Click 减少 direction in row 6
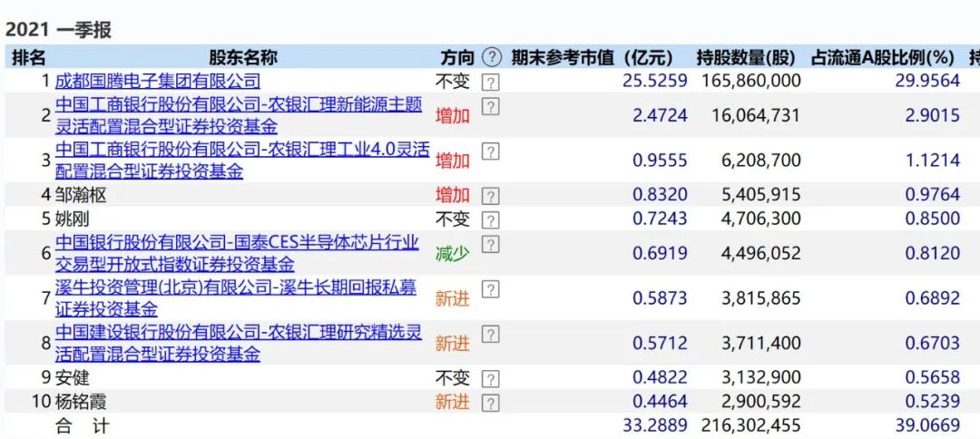The image size is (980, 439). tap(453, 254)
